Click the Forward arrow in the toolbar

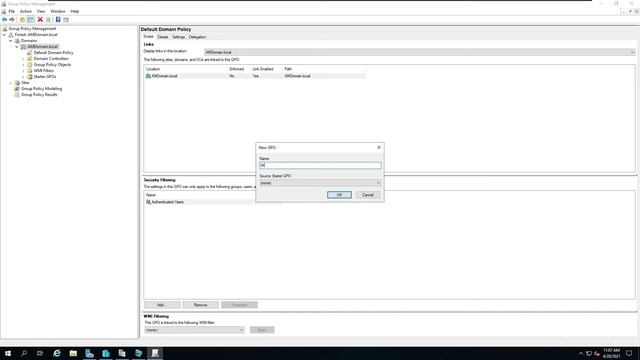[x=12, y=20]
